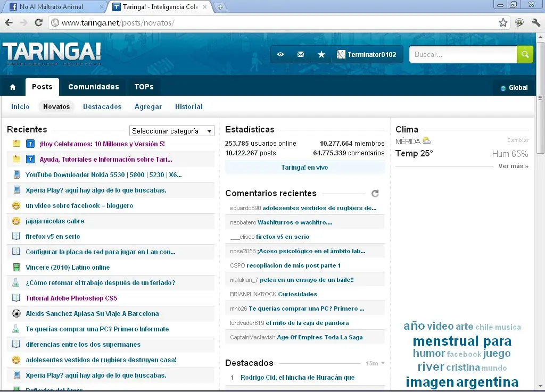Click the Global toggle button

pos(514,88)
